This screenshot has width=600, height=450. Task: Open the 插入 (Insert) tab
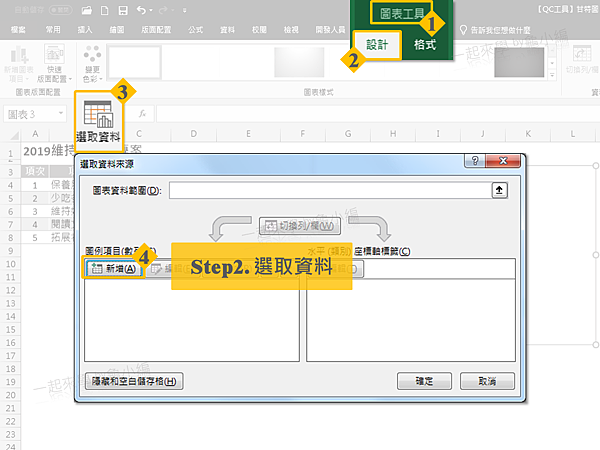pos(85,29)
